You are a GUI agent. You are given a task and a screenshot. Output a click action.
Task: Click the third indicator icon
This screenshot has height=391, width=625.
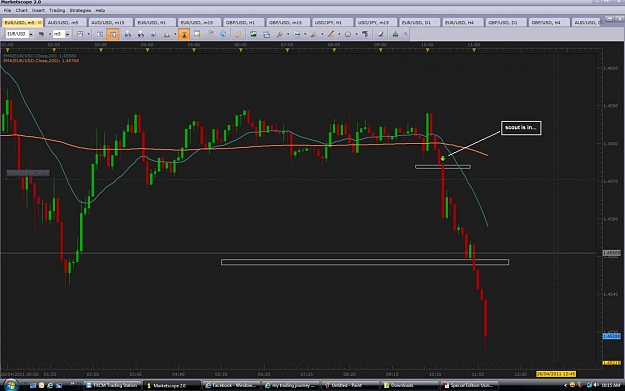point(153,34)
